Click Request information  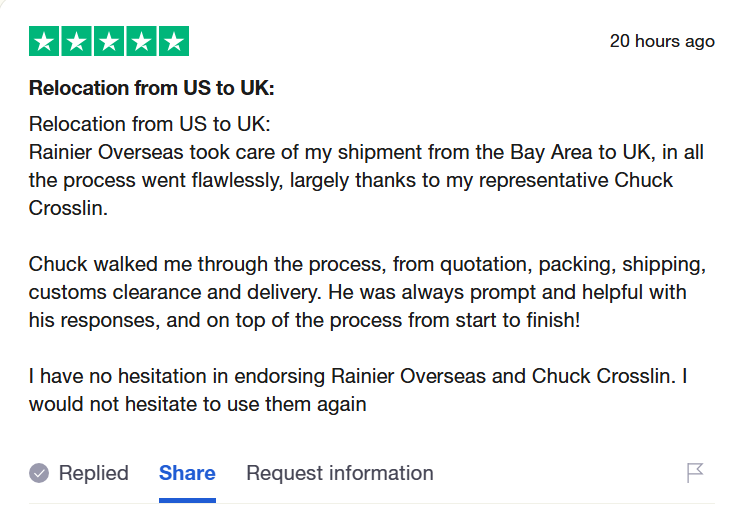340,473
